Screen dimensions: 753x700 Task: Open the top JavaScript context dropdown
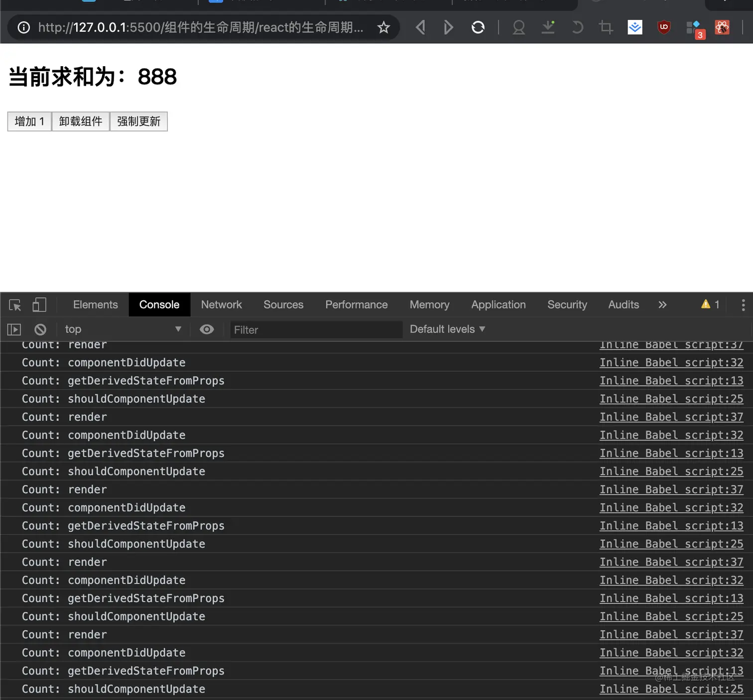click(x=123, y=329)
